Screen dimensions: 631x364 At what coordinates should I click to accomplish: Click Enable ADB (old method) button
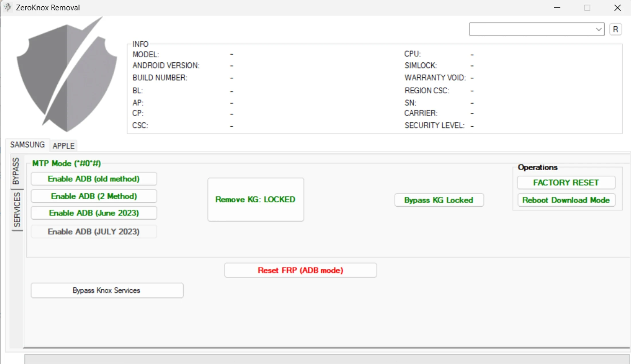pos(94,179)
